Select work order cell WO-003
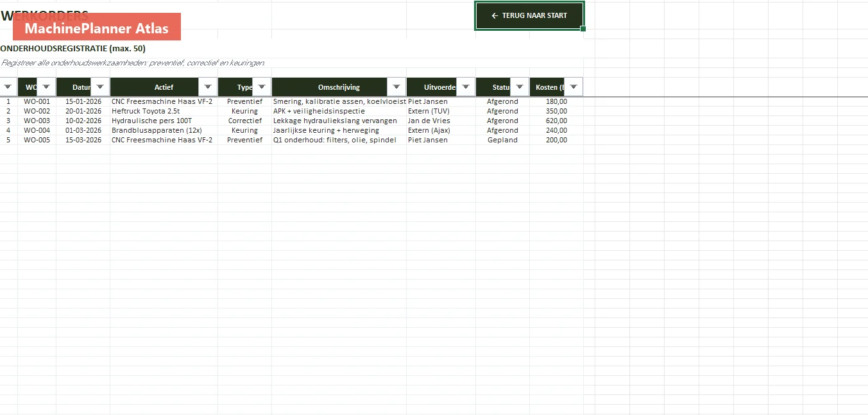Screen dimensions: 868x415 pyautogui.click(x=37, y=121)
